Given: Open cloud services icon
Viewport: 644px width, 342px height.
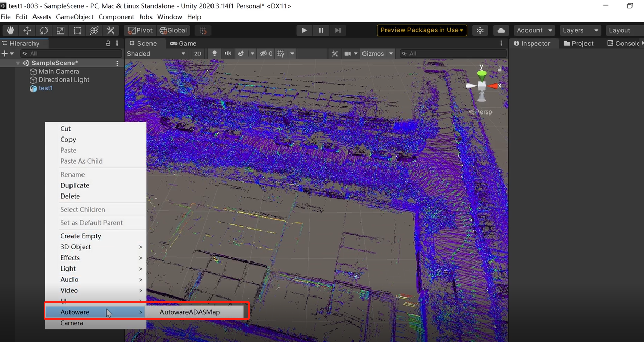Looking at the screenshot, I should (x=501, y=30).
